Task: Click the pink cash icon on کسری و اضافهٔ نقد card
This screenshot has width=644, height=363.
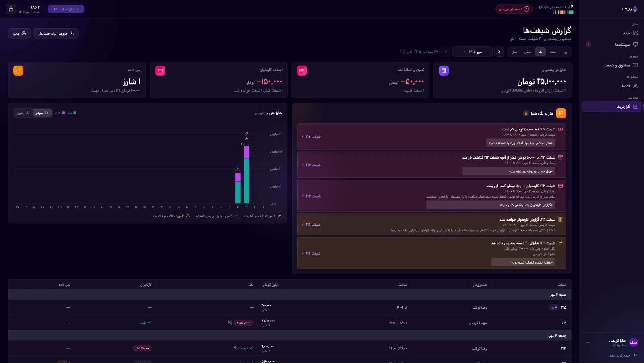Action: tap(302, 70)
